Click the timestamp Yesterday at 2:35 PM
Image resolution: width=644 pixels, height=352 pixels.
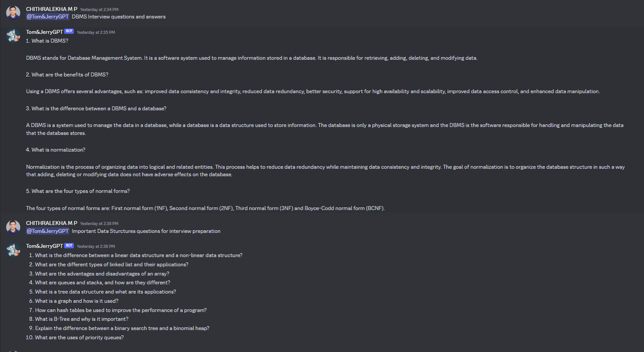[96, 32]
